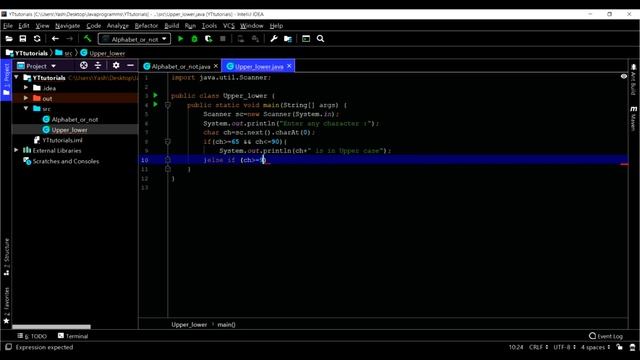Image resolution: width=640 pixels, height=360 pixels.
Task: Expand External Libraries node
Action: pos(16,150)
